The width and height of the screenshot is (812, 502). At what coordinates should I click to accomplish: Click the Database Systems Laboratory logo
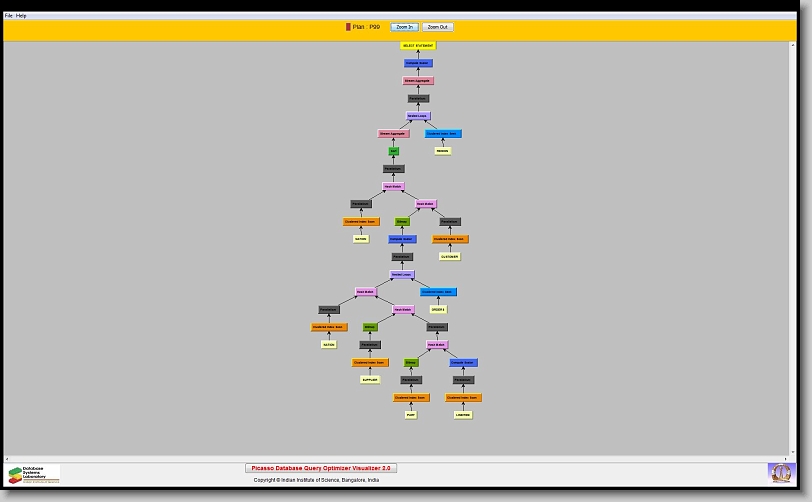[x=34, y=474]
